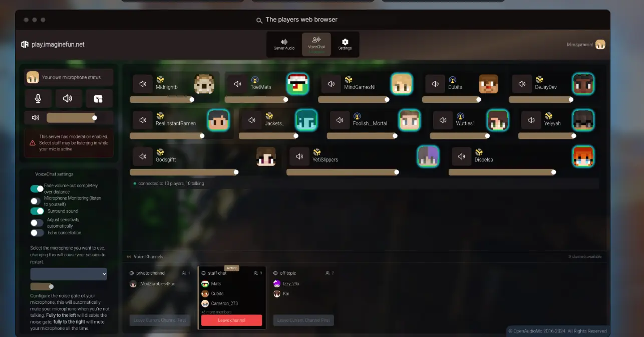Open the Settings tab
The image size is (644, 337).
[x=345, y=44]
